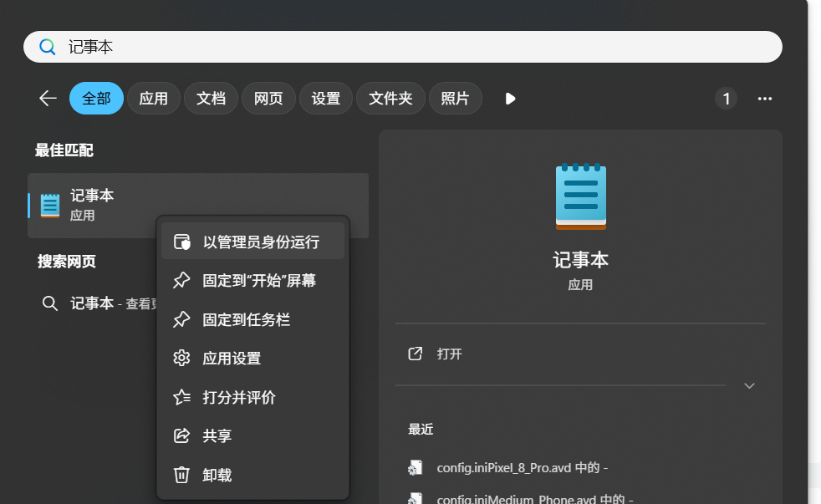The width and height of the screenshot is (821, 504).
Task: Choose 以管理员身份运行 in context menu
Action: [252, 242]
